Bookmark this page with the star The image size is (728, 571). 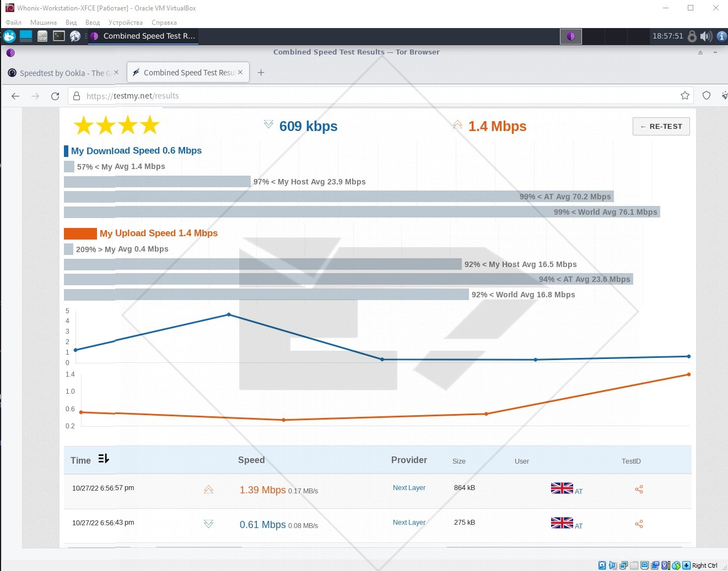(685, 95)
